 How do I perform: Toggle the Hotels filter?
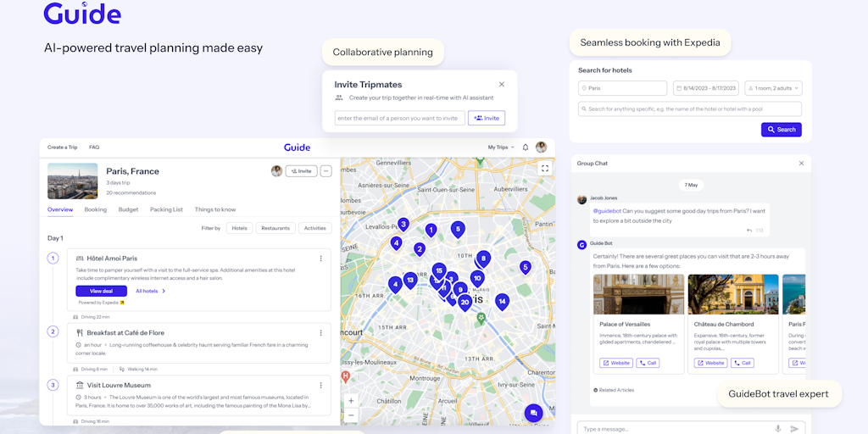tap(240, 228)
